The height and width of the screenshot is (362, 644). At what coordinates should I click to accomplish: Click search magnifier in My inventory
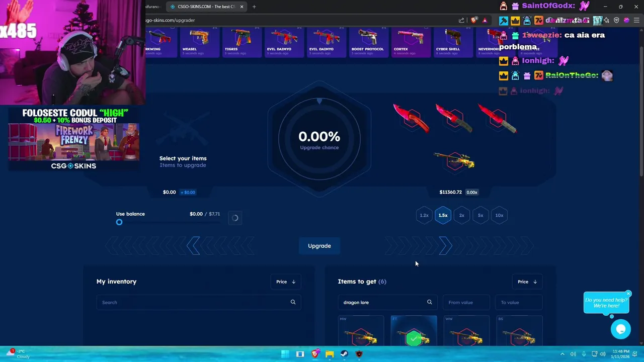(293, 302)
